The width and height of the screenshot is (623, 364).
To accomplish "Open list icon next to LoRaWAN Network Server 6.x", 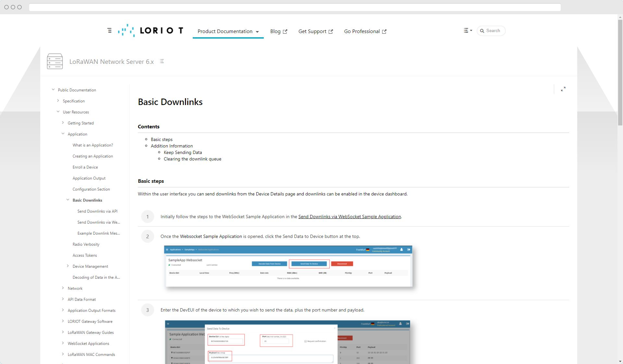I will pyautogui.click(x=162, y=61).
